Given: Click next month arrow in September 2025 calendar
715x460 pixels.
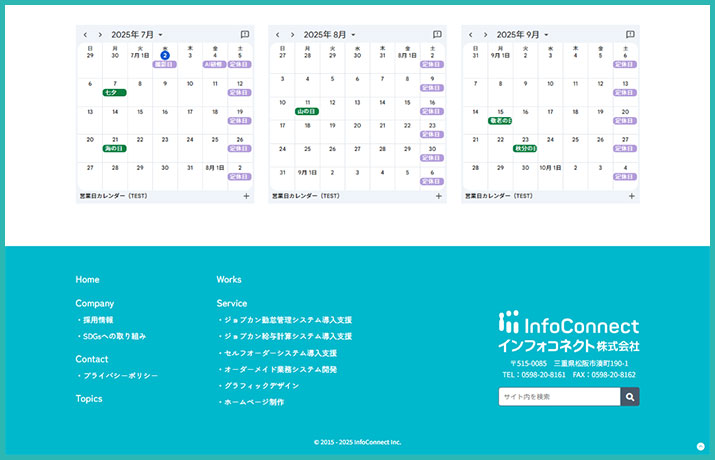Looking at the screenshot, I should point(484,35).
